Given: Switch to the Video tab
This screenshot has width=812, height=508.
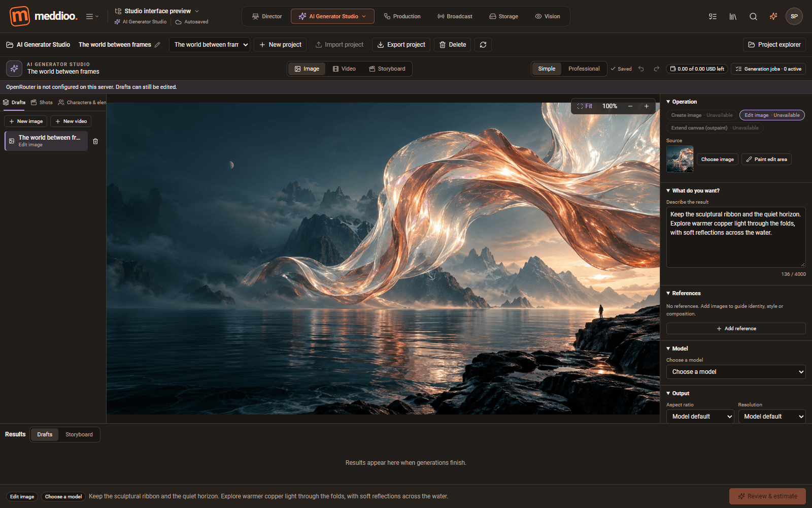Looking at the screenshot, I should tap(344, 69).
